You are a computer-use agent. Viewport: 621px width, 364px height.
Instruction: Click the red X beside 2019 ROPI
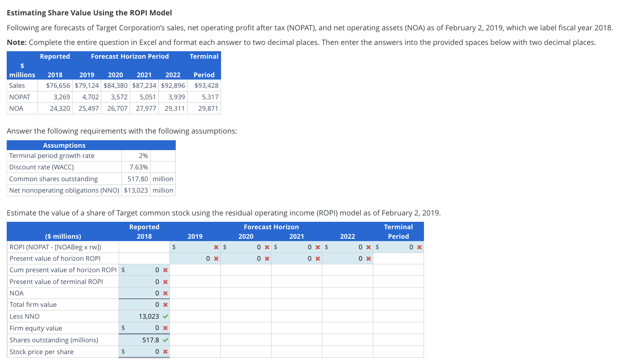coord(216,247)
